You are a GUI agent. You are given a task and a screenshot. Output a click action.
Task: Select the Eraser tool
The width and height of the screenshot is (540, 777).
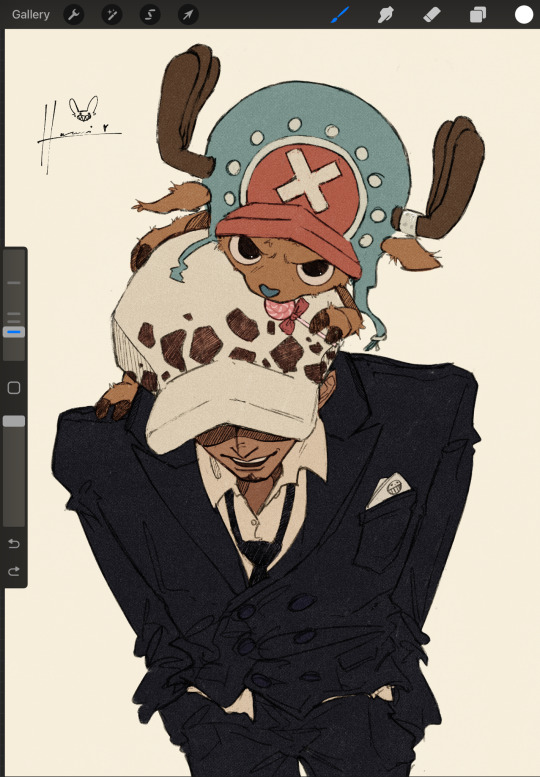pos(432,14)
